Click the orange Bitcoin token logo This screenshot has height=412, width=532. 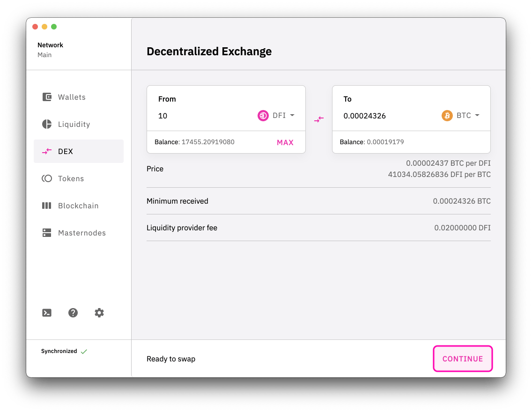tap(447, 116)
